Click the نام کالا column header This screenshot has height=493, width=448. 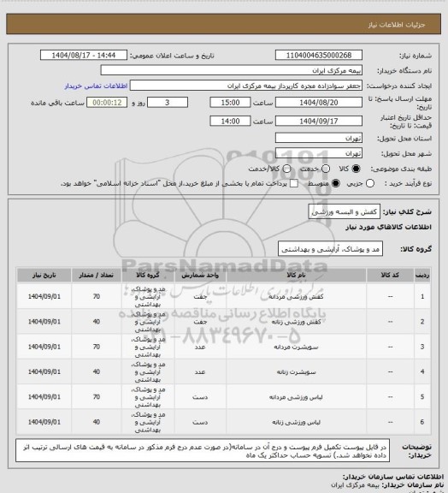[x=296, y=275]
